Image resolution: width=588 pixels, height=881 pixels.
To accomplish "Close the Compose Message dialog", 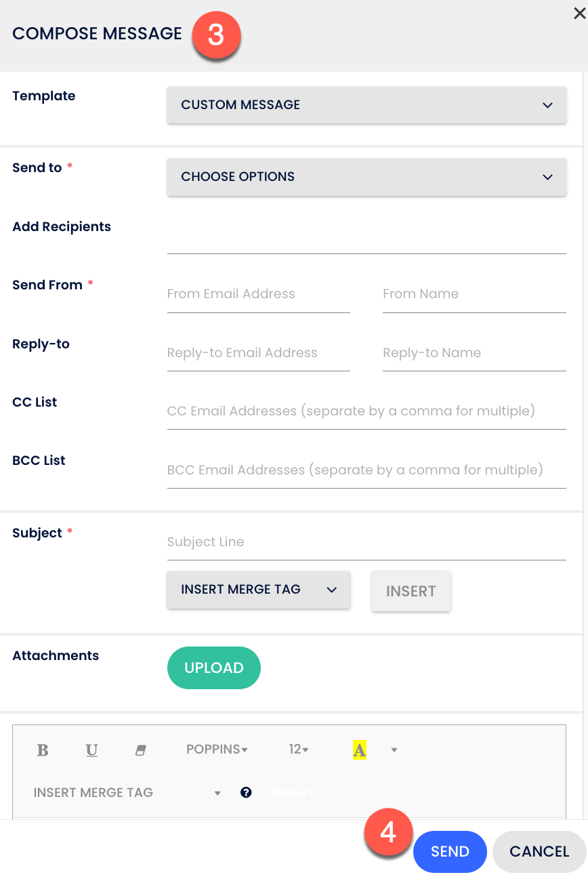I will [x=579, y=14].
